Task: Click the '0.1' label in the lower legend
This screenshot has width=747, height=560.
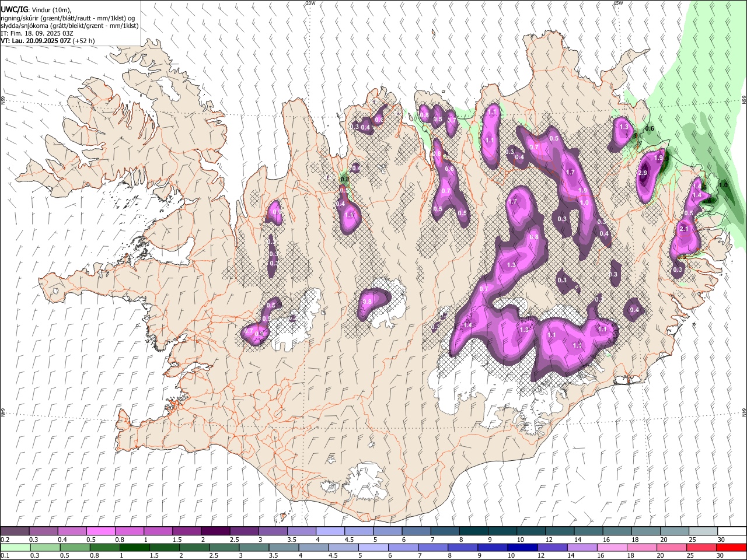Action: (x=6, y=556)
